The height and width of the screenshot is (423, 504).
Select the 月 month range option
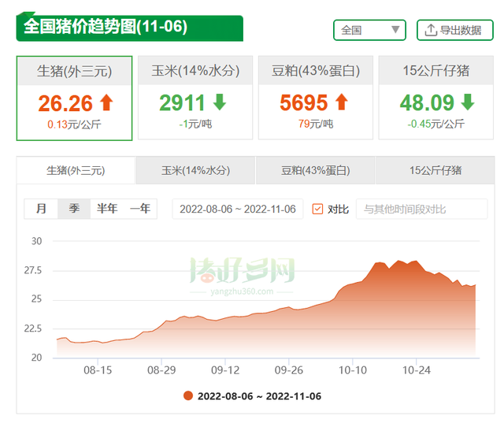tap(41, 209)
